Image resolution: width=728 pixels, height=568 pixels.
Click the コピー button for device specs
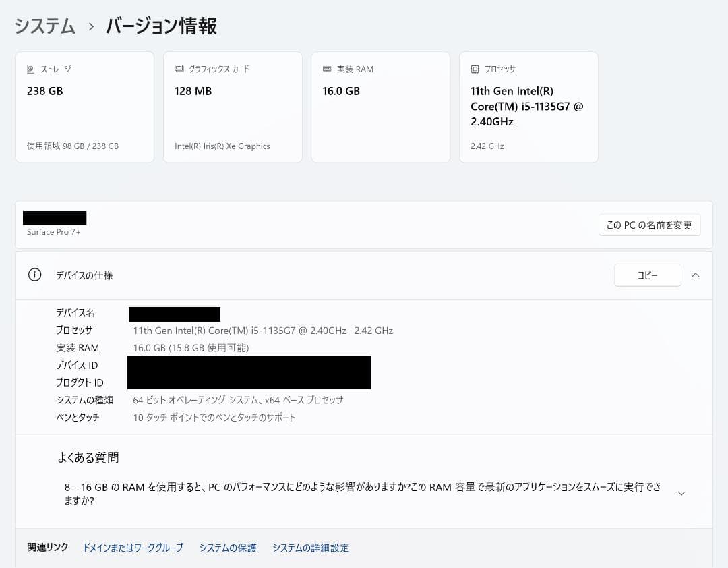(647, 275)
